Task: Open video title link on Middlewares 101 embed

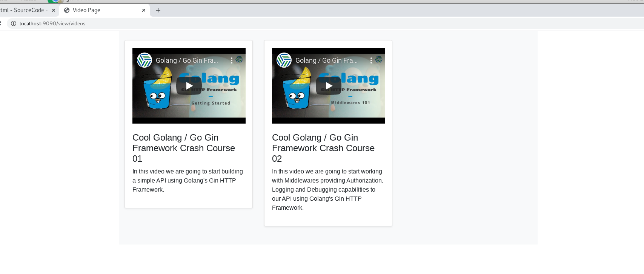Action: pyautogui.click(x=326, y=60)
